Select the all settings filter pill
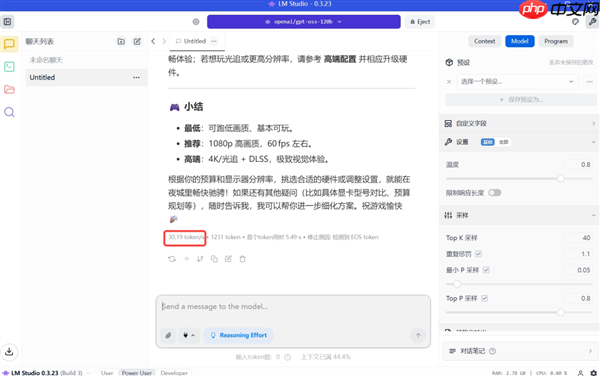This screenshot has height=376, width=600. coord(504,142)
